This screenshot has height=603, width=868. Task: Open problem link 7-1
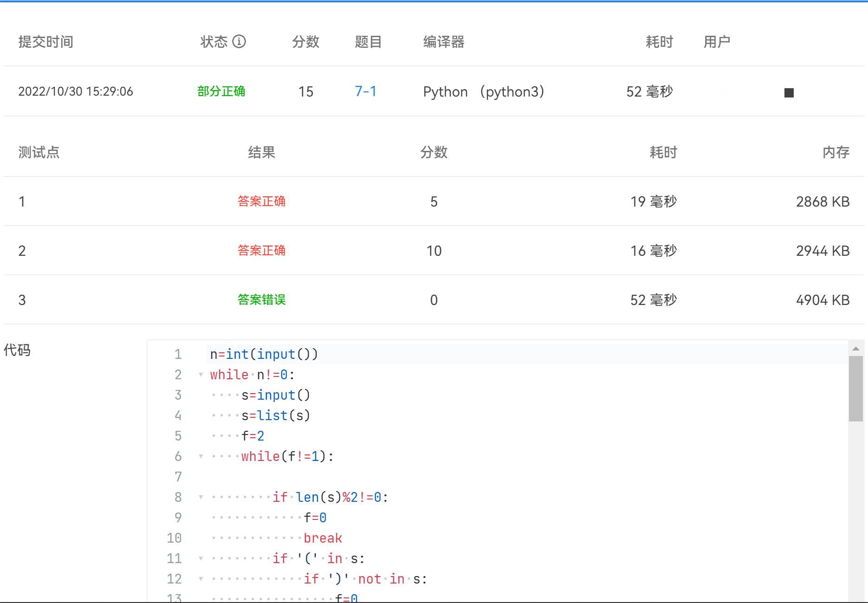click(366, 91)
